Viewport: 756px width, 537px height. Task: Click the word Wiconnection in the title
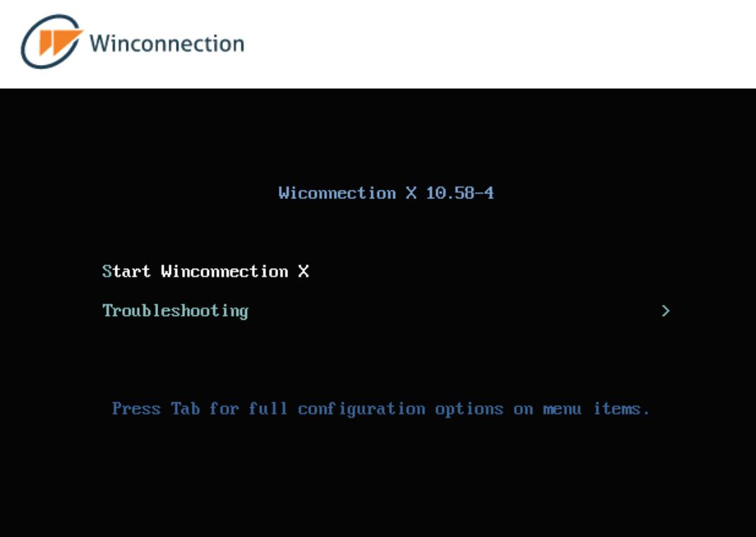pos(337,193)
